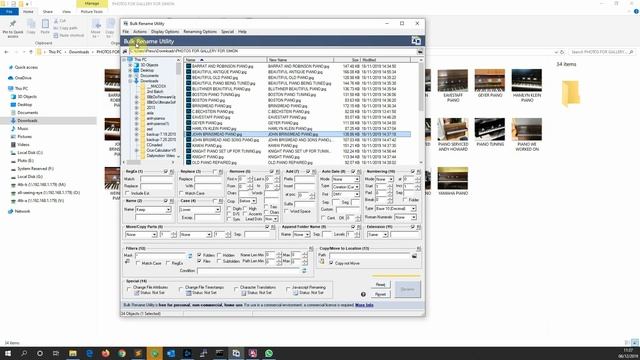Open the Auto Date Type Creation dropdown

(x=345, y=187)
